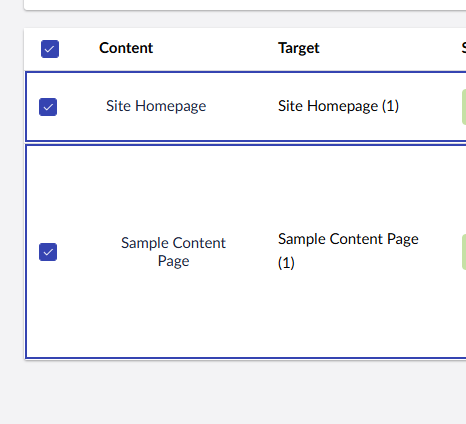Open the Site Homepage content entry

(x=156, y=106)
